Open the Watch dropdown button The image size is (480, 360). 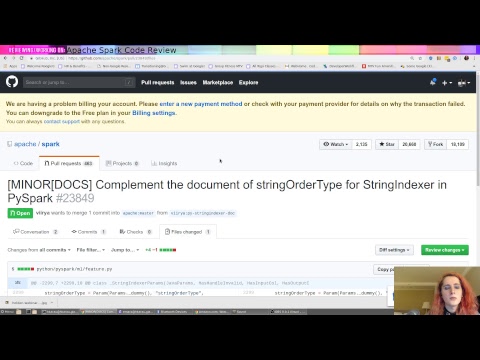point(336,144)
